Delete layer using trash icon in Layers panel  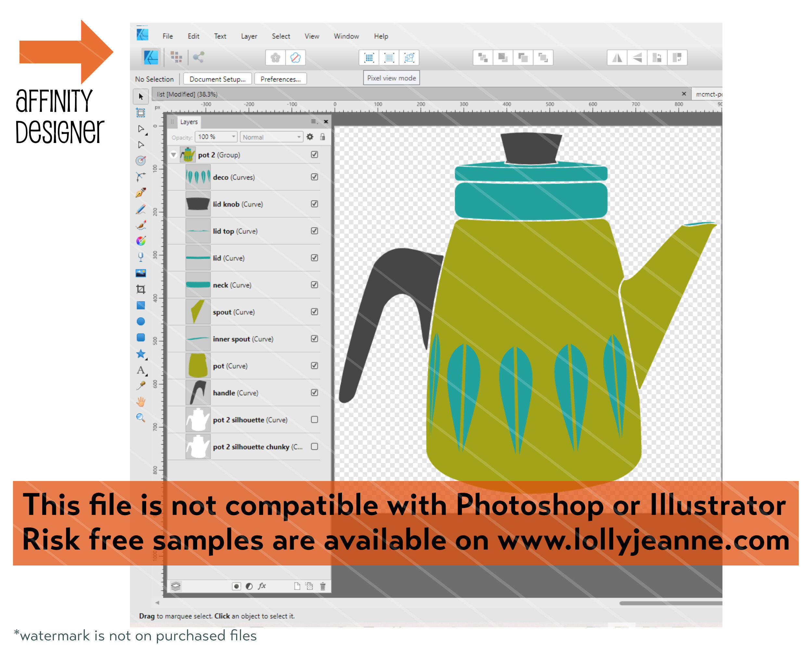coord(323,586)
